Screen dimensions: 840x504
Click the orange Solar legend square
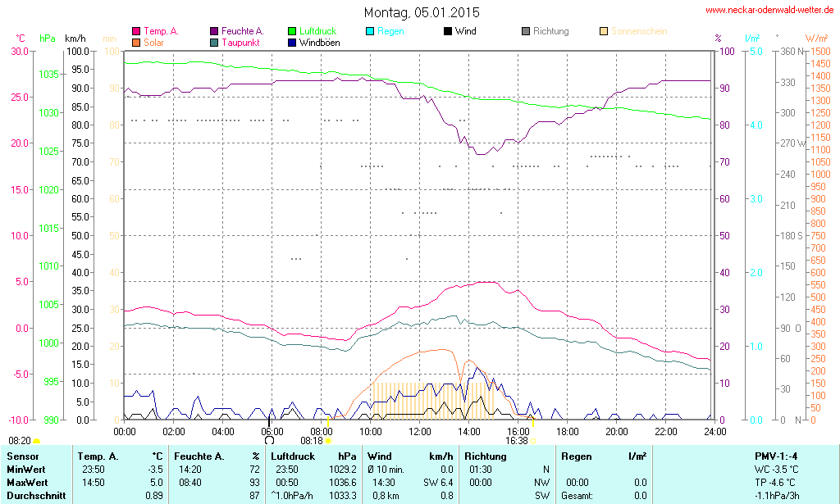pyautogui.click(x=136, y=42)
